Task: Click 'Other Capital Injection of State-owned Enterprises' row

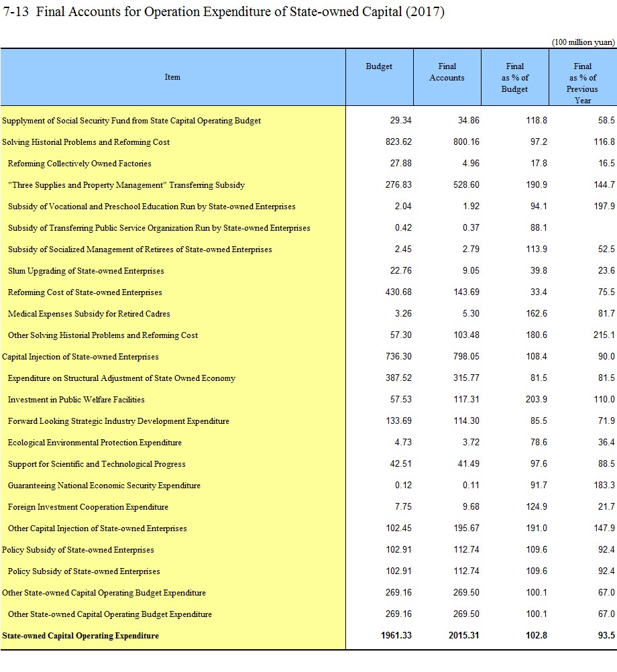Action: (x=97, y=528)
